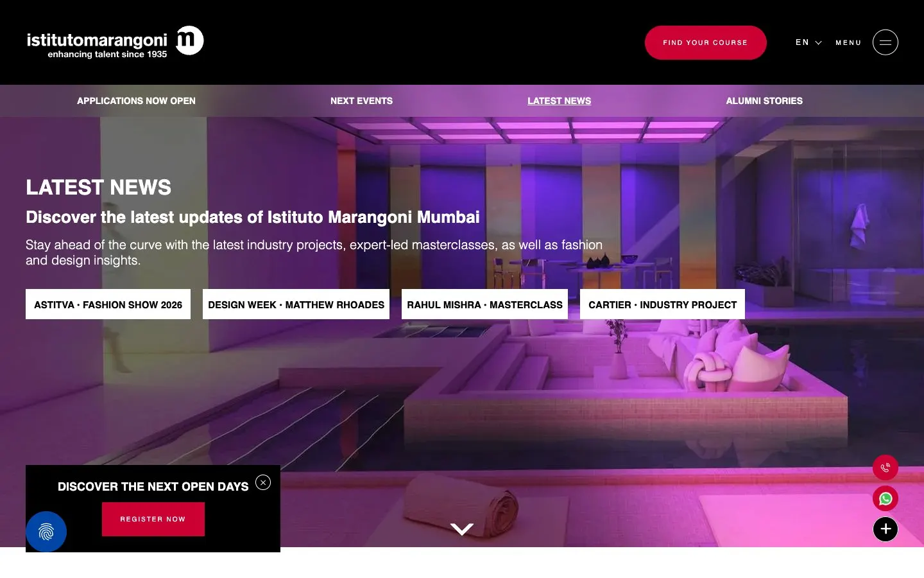Click the white down arrow chevron

(x=462, y=529)
